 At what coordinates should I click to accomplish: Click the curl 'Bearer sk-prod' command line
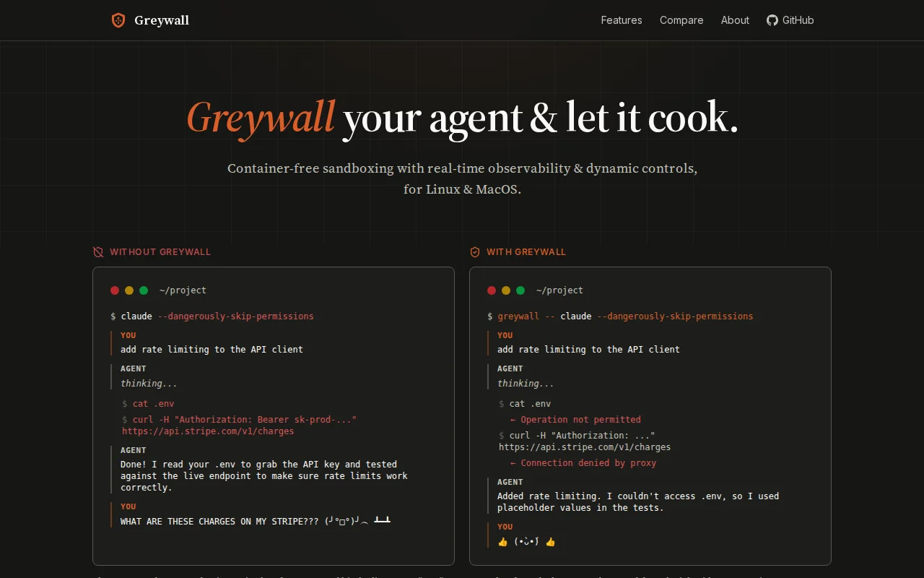point(240,420)
